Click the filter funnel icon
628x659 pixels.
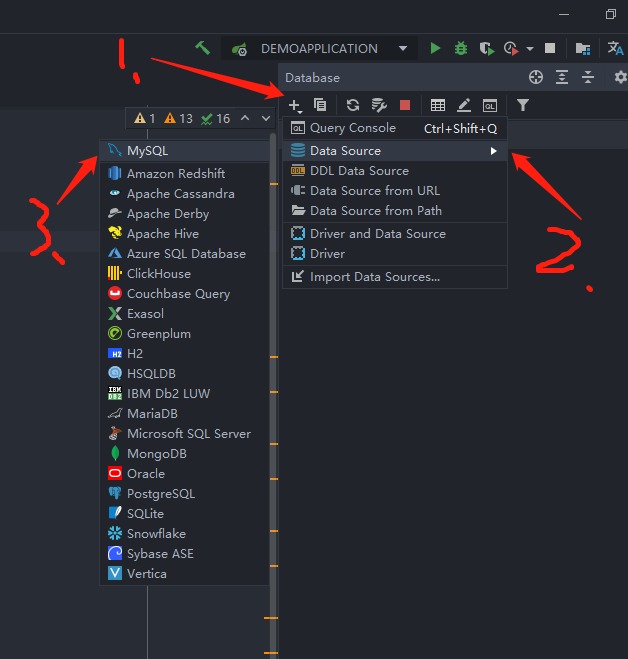click(x=522, y=105)
